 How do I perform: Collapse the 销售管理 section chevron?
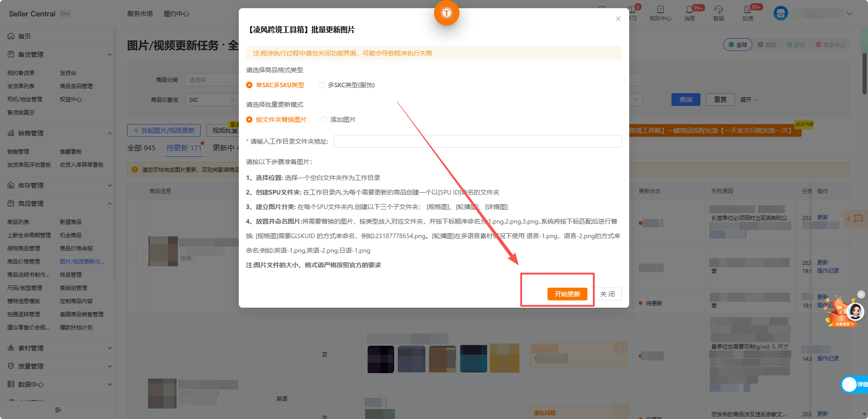coord(109,133)
